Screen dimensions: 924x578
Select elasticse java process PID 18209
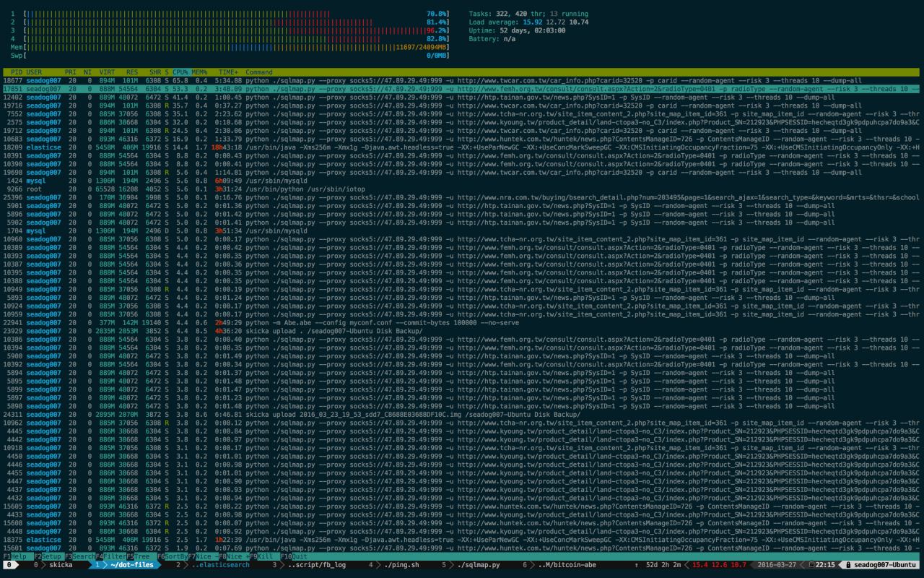(x=461, y=147)
